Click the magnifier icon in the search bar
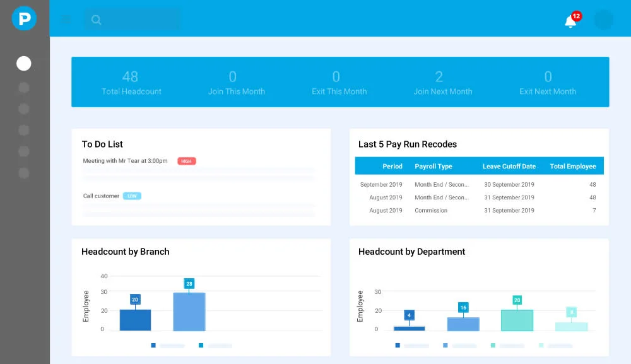Viewport: 631px width, 364px height. pos(96,20)
